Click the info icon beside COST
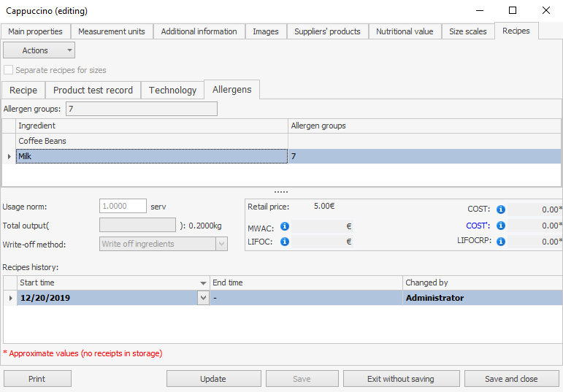 [x=500, y=210]
